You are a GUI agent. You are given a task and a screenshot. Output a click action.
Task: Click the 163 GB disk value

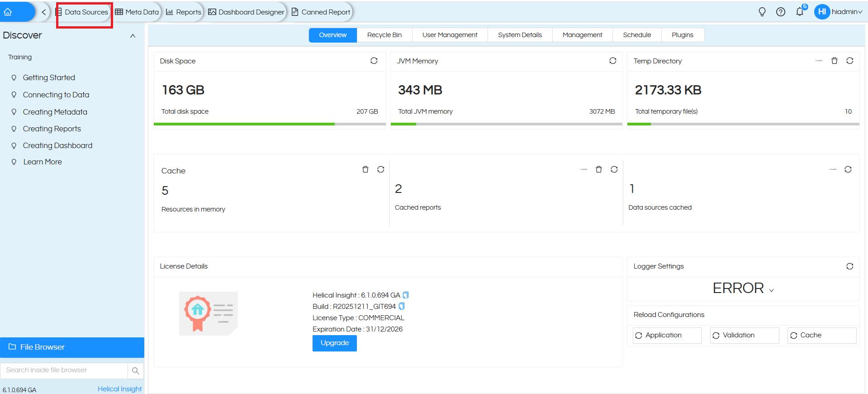click(183, 90)
